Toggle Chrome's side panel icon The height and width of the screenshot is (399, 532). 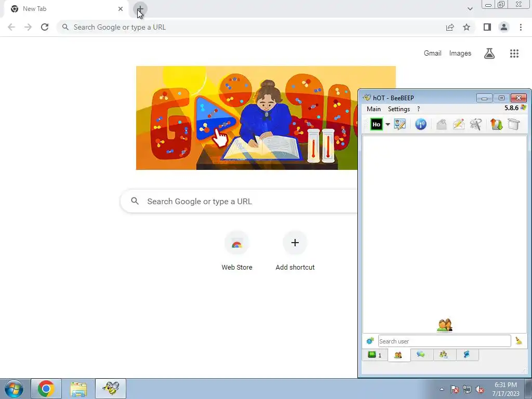click(x=487, y=27)
